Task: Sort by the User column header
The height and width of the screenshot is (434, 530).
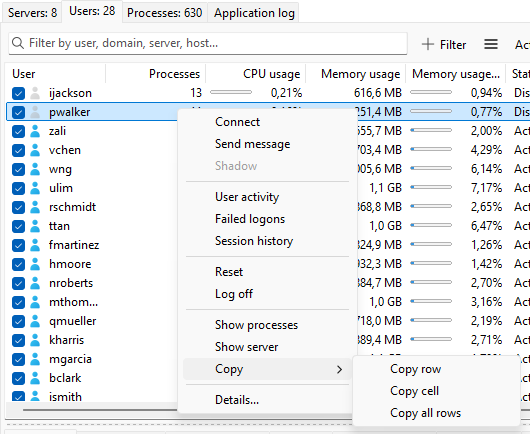Action: 56,74
